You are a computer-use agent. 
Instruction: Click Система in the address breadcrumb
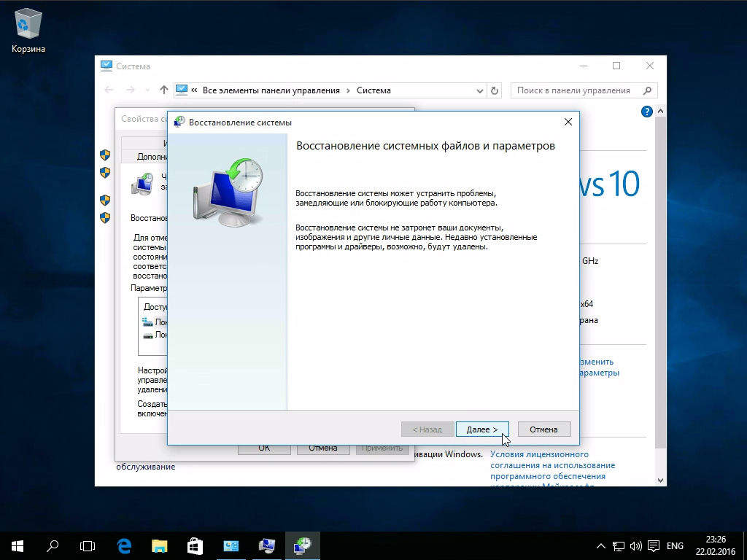pos(373,90)
